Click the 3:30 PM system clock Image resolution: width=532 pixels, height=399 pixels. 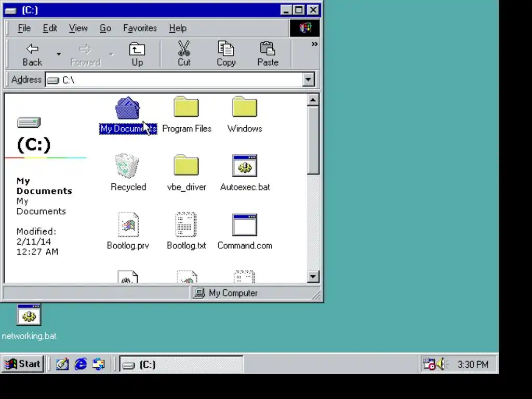click(x=473, y=364)
